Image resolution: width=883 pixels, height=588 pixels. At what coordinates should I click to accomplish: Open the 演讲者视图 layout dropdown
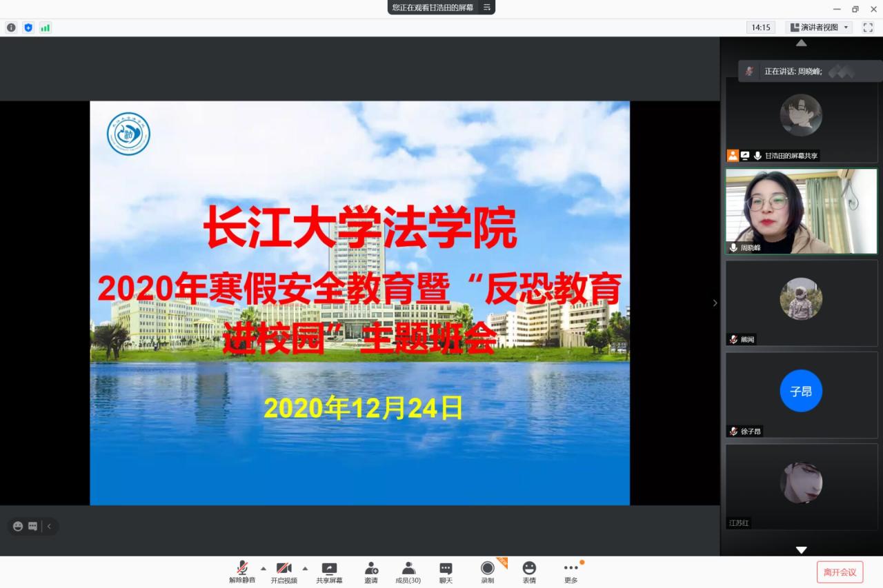(x=819, y=28)
